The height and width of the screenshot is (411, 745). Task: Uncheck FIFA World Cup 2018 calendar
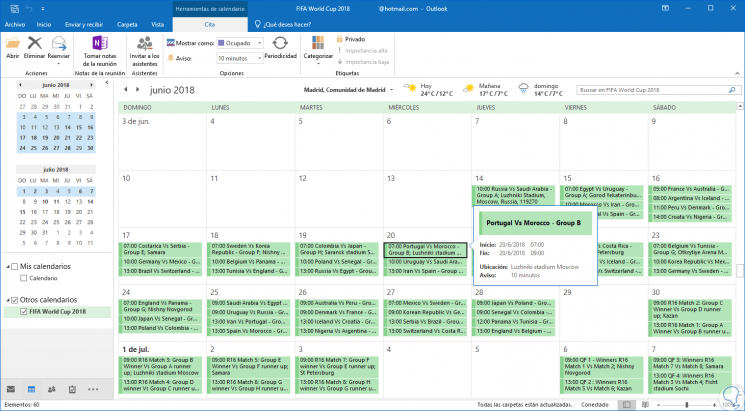coord(23,312)
